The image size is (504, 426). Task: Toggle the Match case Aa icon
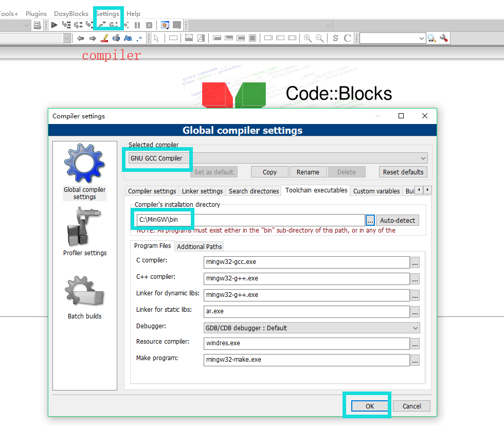[x=128, y=39]
